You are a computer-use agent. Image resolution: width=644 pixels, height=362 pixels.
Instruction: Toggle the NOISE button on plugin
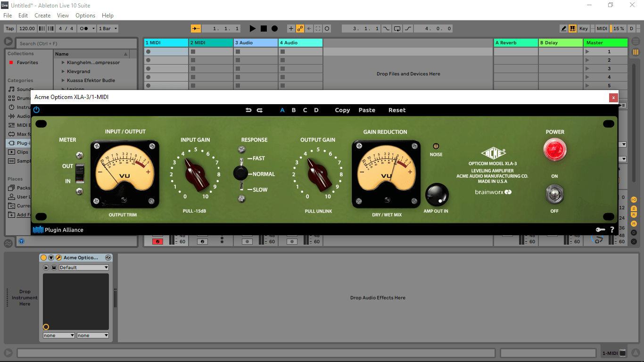point(436,146)
